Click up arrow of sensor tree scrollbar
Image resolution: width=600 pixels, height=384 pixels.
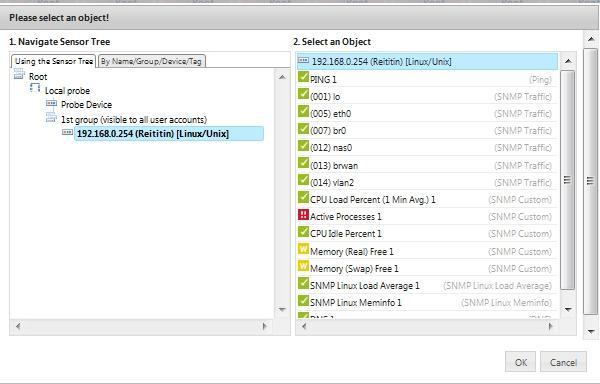point(282,77)
